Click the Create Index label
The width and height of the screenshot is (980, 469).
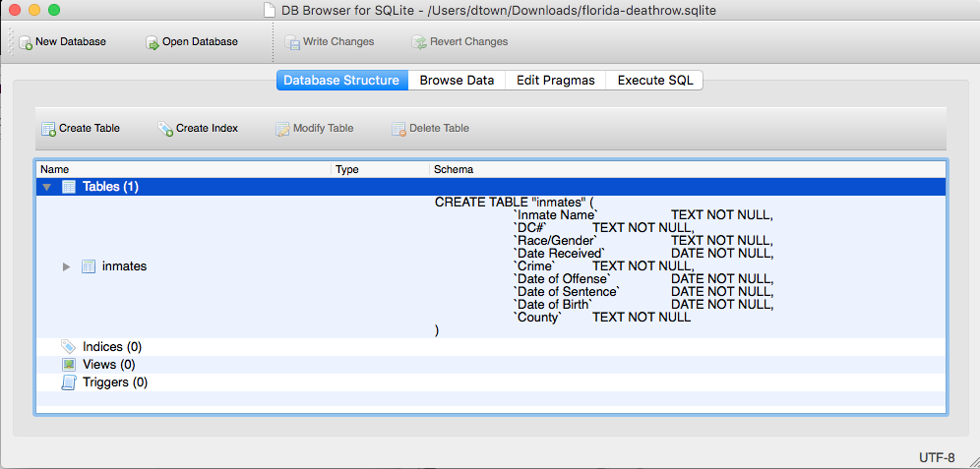coord(207,128)
